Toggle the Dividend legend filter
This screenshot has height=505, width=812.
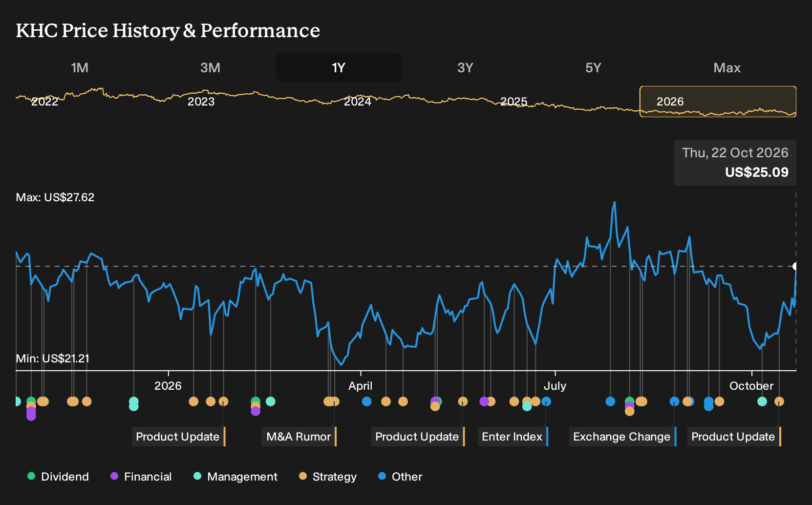point(58,477)
